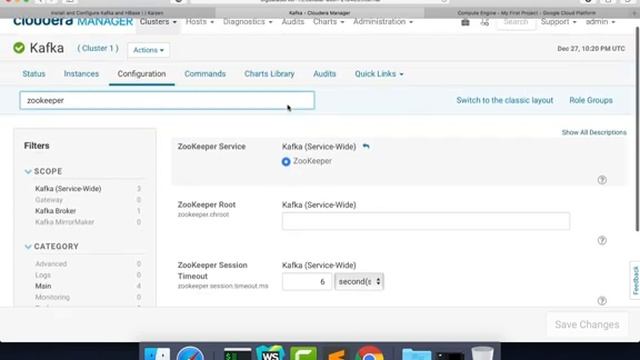Show help for ZooKeeper Service setting
This screenshot has width=640, height=360.
[602, 180]
